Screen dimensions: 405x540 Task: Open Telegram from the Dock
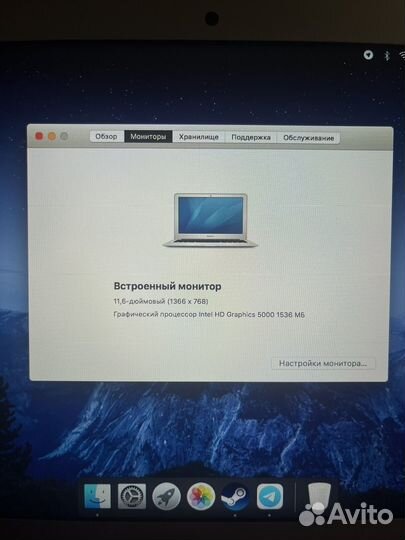[270, 497]
